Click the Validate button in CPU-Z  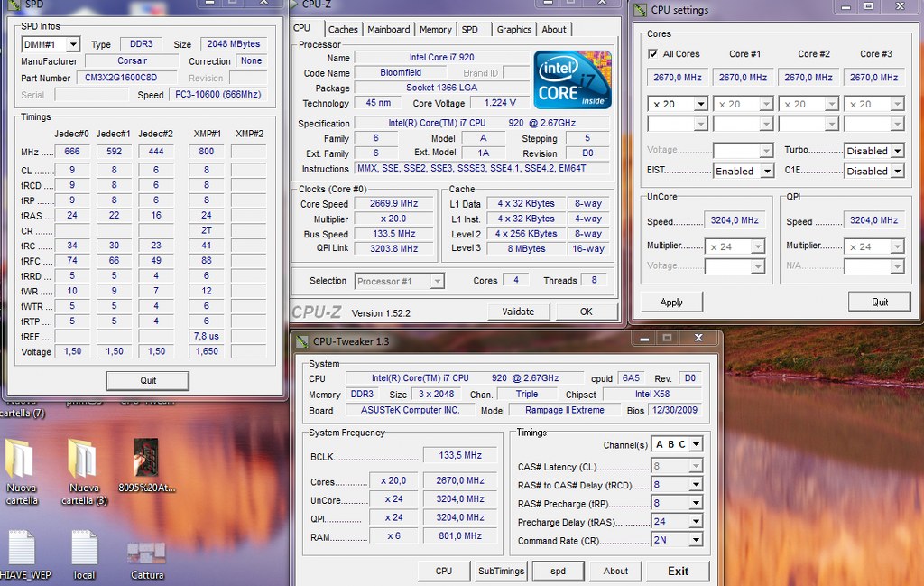(x=518, y=312)
